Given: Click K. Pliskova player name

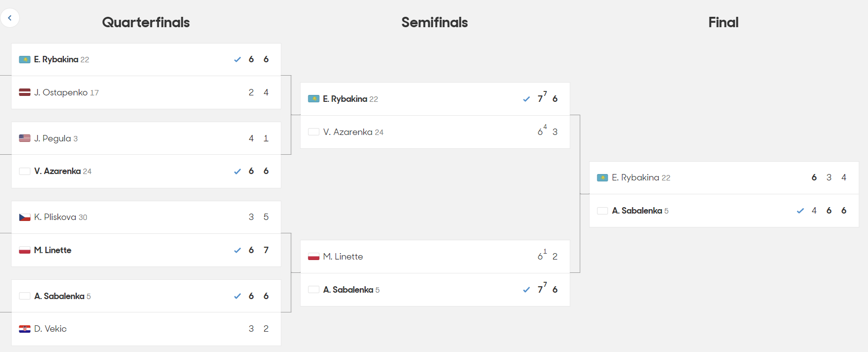Looking at the screenshot, I should 55,217.
